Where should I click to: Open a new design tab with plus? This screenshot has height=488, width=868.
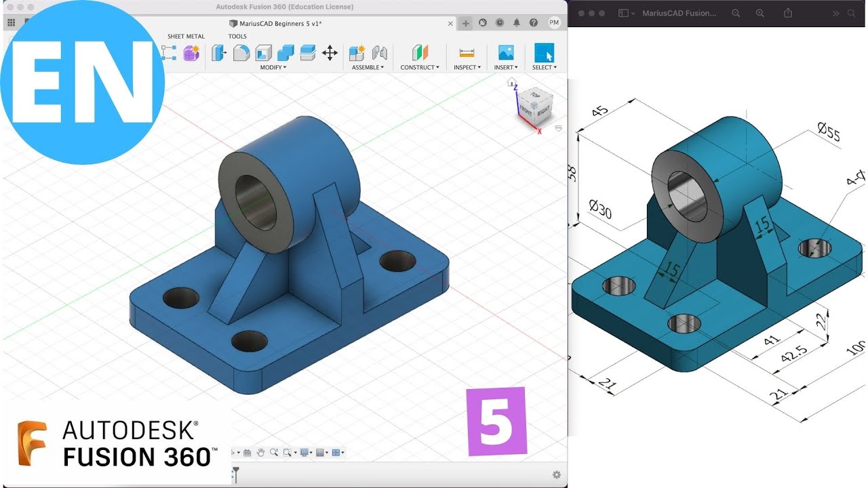coord(465,23)
